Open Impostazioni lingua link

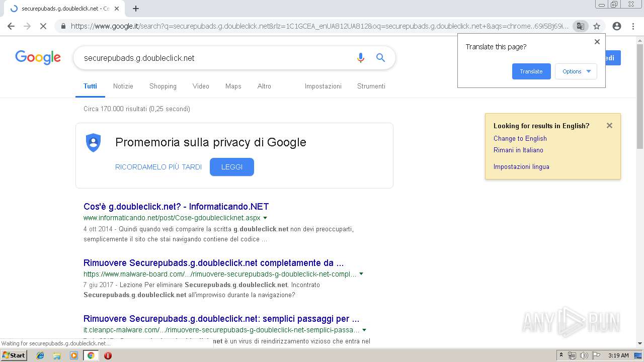coord(521,167)
